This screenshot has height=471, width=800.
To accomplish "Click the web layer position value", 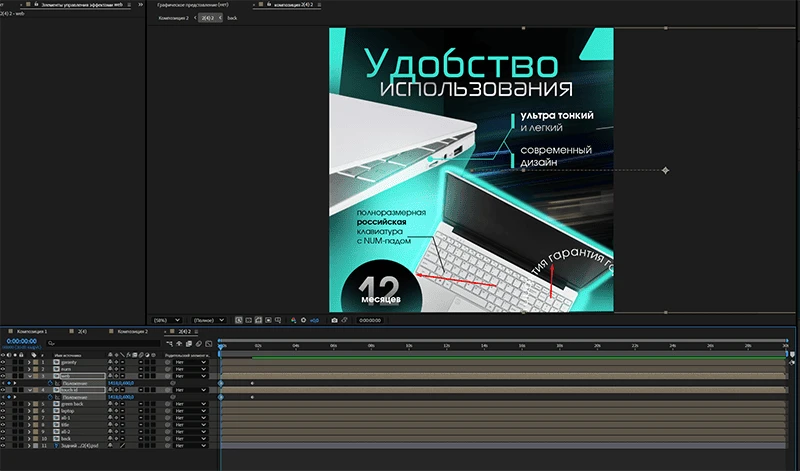I will click(x=120, y=383).
